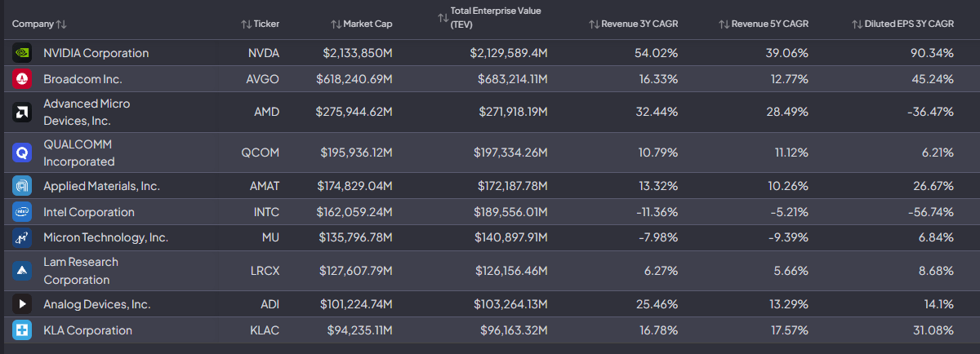Click the Lam Research logo icon

point(22,271)
